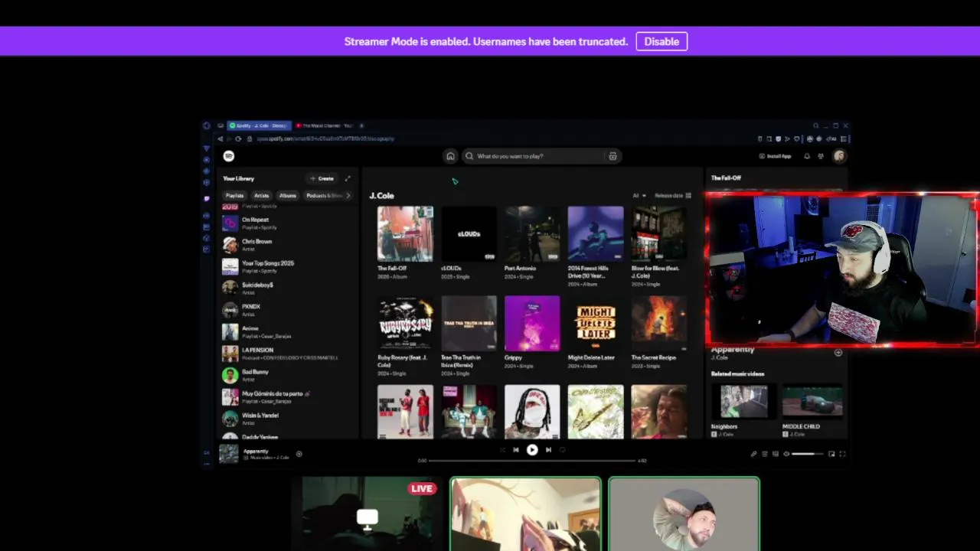This screenshot has width=980, height=551.
Task: Open 2014 Forest Hills Drive album cover
Action: (x=596, y=234)
